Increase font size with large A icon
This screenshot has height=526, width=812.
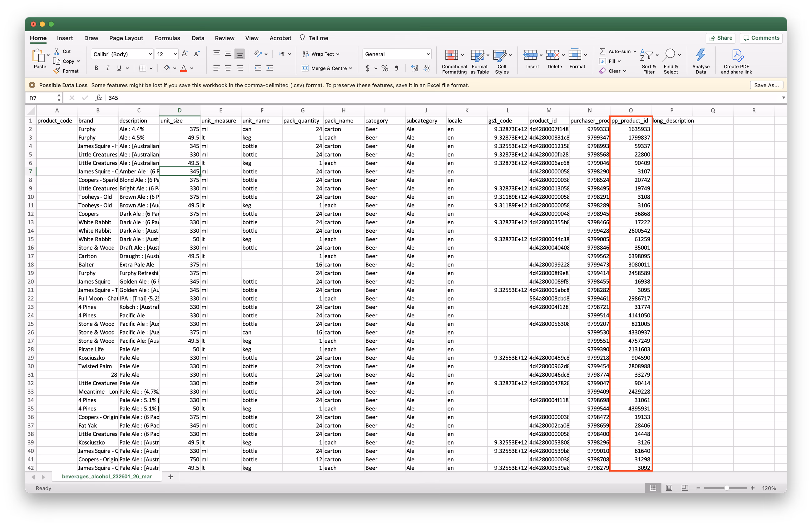[x=185, y=54]
